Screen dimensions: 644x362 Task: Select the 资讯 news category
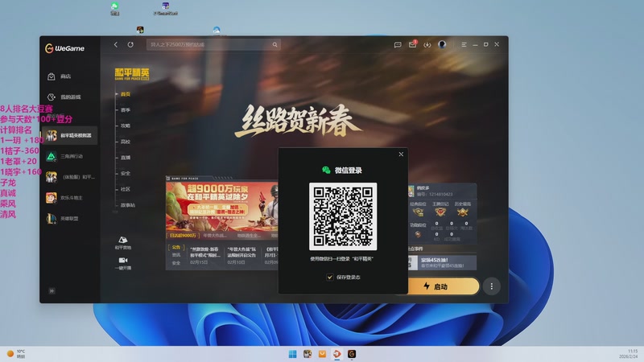[x=175, y=255]
